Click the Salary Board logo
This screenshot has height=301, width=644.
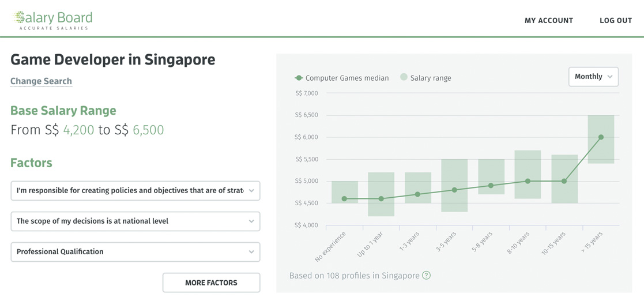click(52, 20)
